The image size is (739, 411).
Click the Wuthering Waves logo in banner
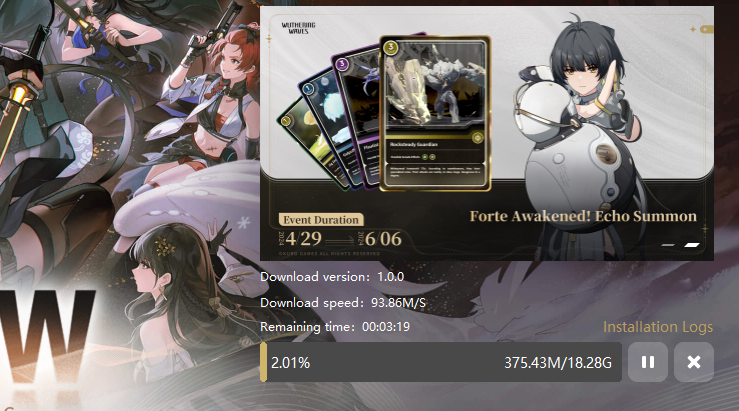[x=298, y=28]
